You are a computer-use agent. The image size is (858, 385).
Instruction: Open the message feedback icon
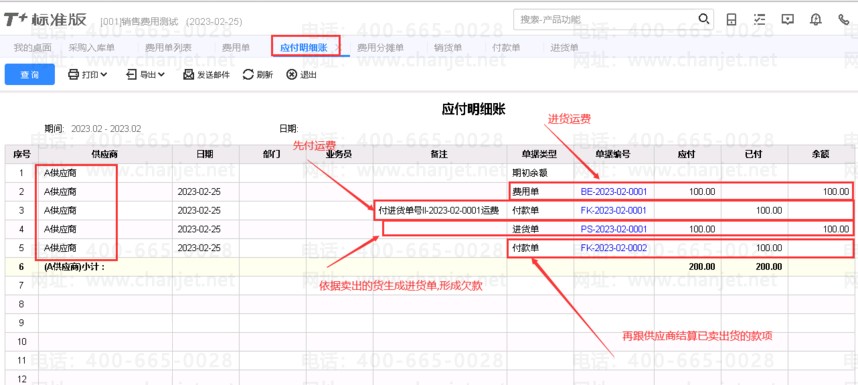[787, 19]
